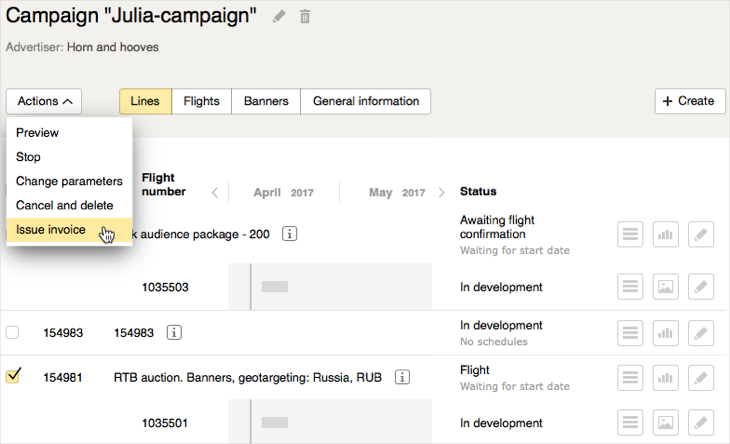Viewport: 730px width, 444px height.
Task: Go to next month with right chevron
Action: point(441,192)
